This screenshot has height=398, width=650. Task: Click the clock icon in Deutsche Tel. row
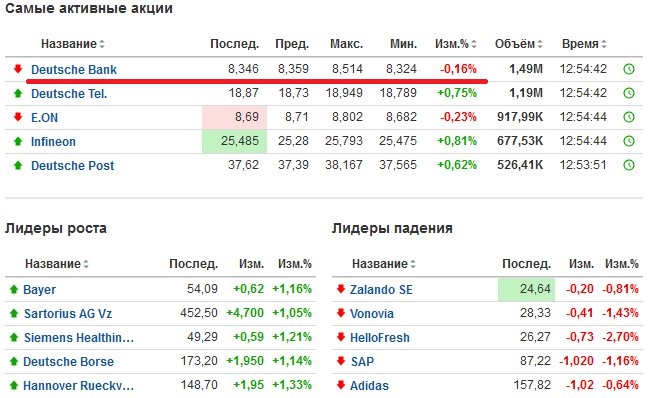(x=629, y=93)
